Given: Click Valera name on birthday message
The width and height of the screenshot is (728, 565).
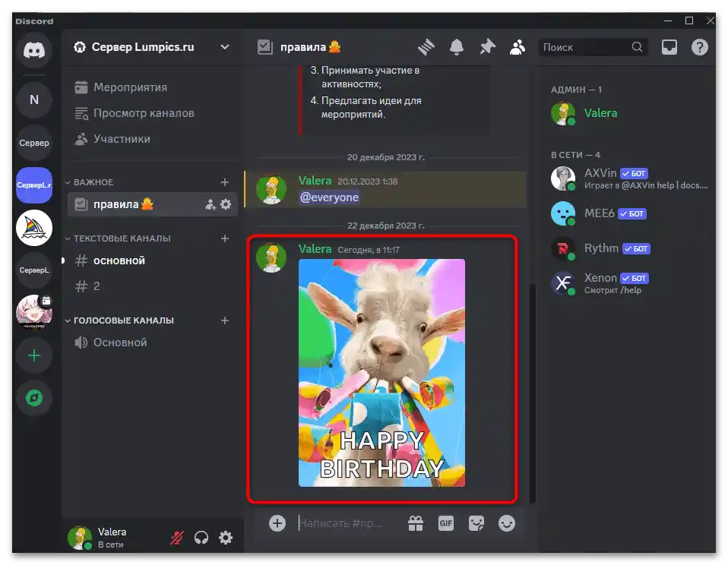Looking at the screenshot, I should (x=315, y=249).
